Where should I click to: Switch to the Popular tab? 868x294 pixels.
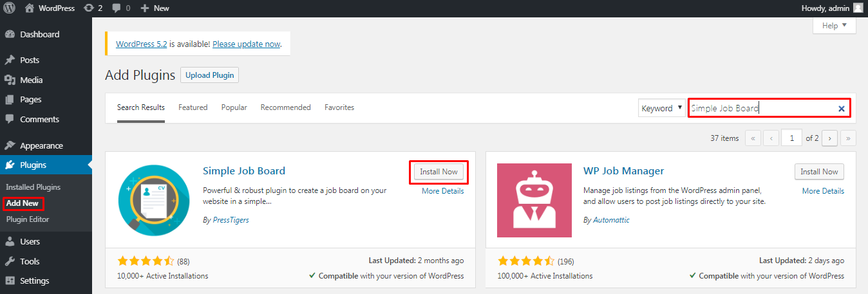point(234,107)
